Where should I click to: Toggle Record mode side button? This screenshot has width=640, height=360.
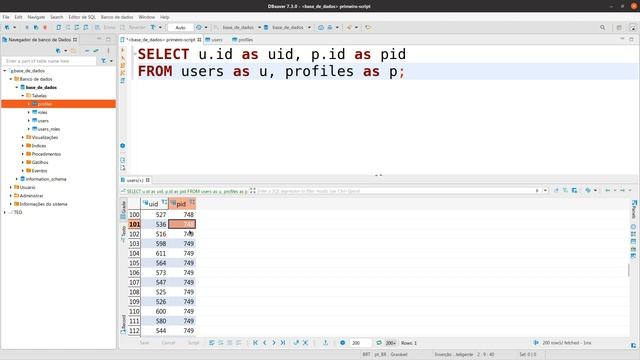pos(123,325)
